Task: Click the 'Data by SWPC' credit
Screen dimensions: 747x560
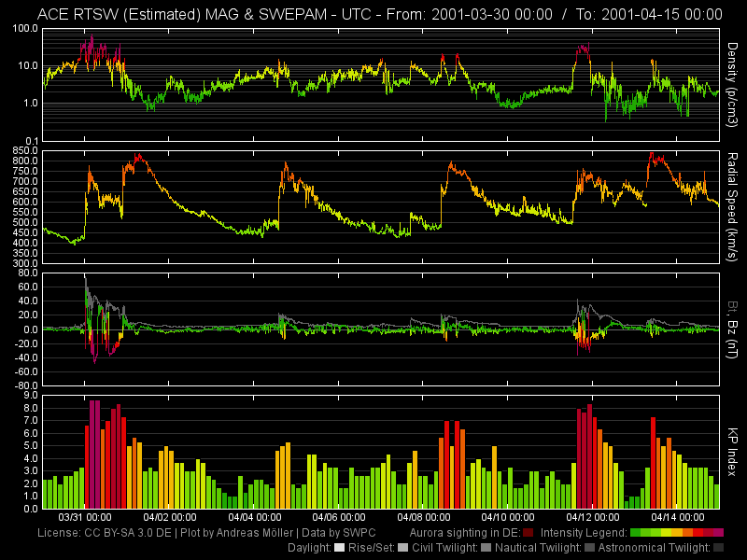Action: coord(339,532)
